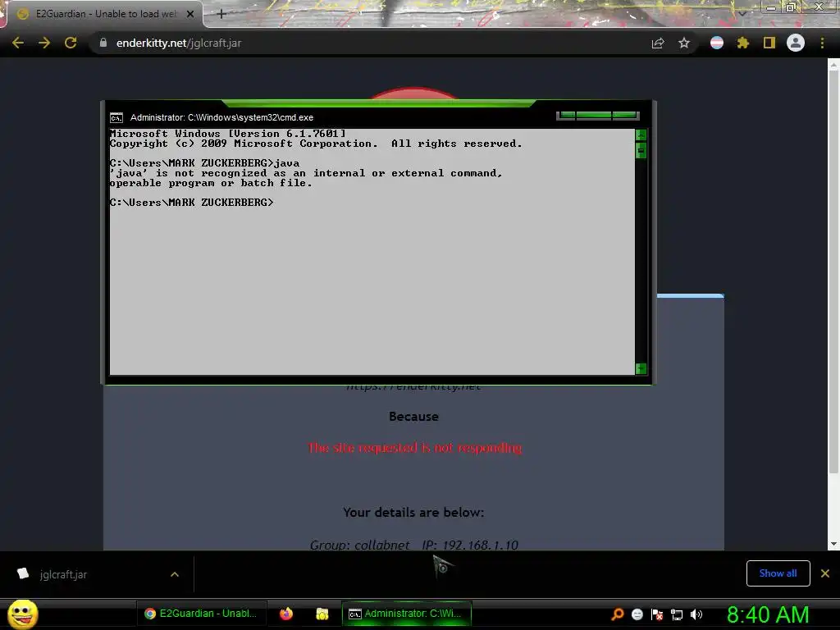Click cmd scrollbar thumb
The height and width of the screenshot is (630, 840).
tap(641, 151)
